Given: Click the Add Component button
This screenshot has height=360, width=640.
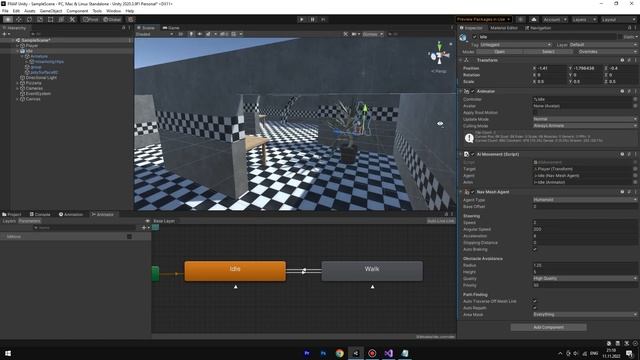Looking at the screenshot, I should click(x=549, y=327).
